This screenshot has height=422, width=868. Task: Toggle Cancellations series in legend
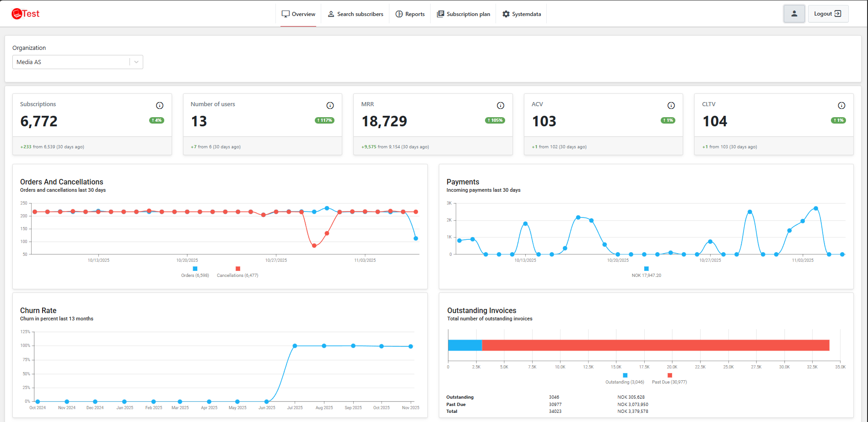[x=237, y=272]
